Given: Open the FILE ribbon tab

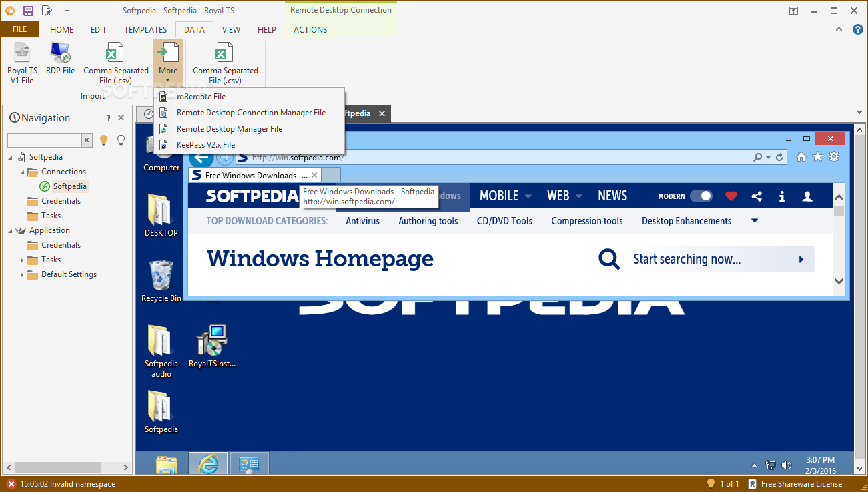Looking at the screenshot, I should pyautogui.click(x=19, y=29).
